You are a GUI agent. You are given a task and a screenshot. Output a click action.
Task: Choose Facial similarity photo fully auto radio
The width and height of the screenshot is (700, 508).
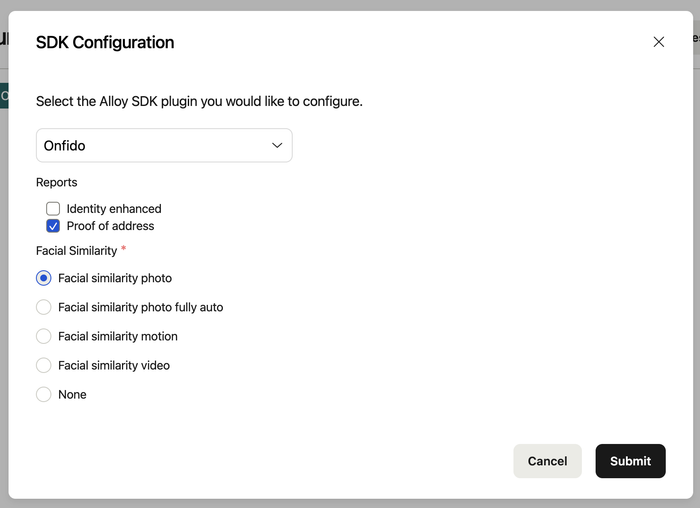coord(44,307)
